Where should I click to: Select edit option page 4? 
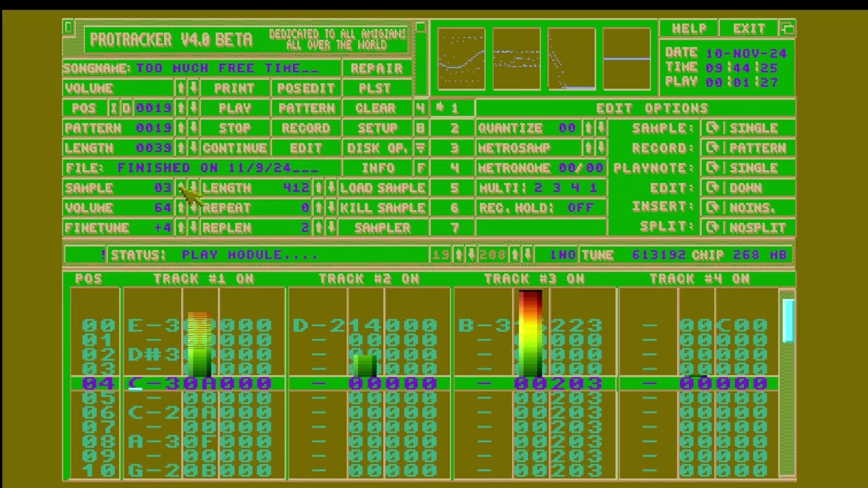[x=452, y=168]
